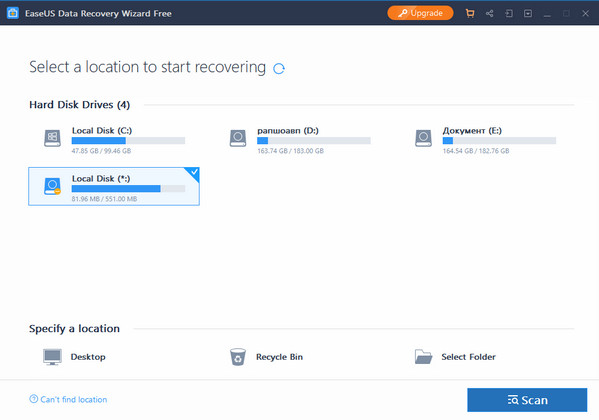Select the рапшоавп (D:) drive
The width and height of the screenshot is (599, 420).
pyautogui.click(x=299, y=140)
